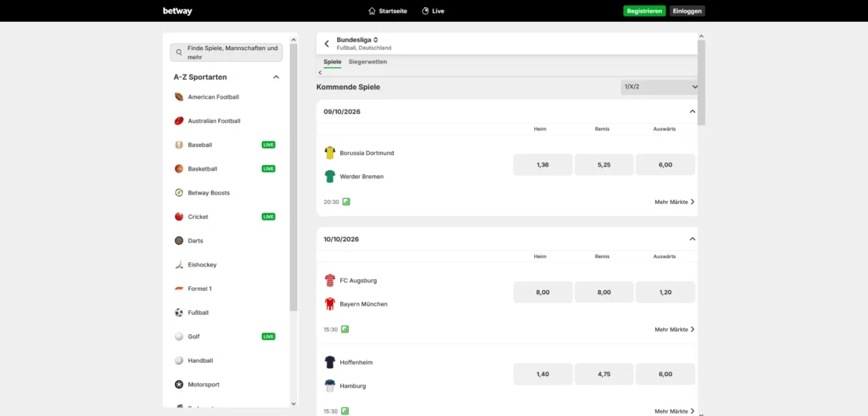
Task: Select the Darts board icon
Action: [x=179, y=241]
